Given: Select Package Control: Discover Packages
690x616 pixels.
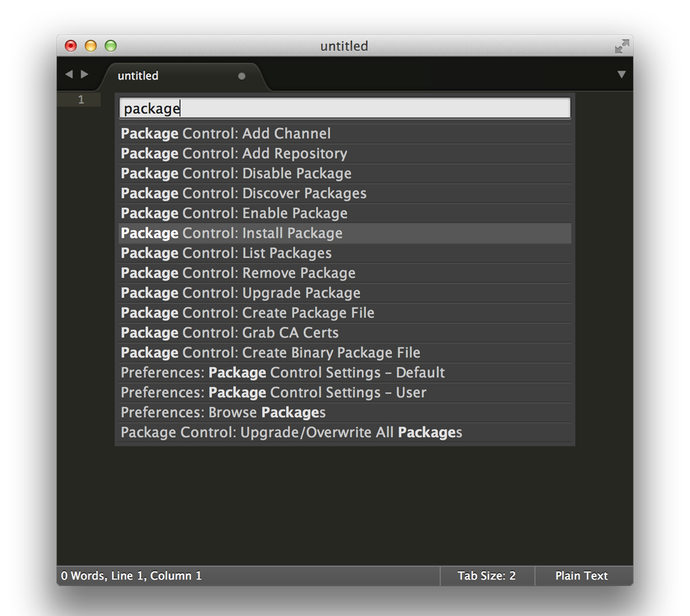Looking at the screenshot, I should click(345, 193).
